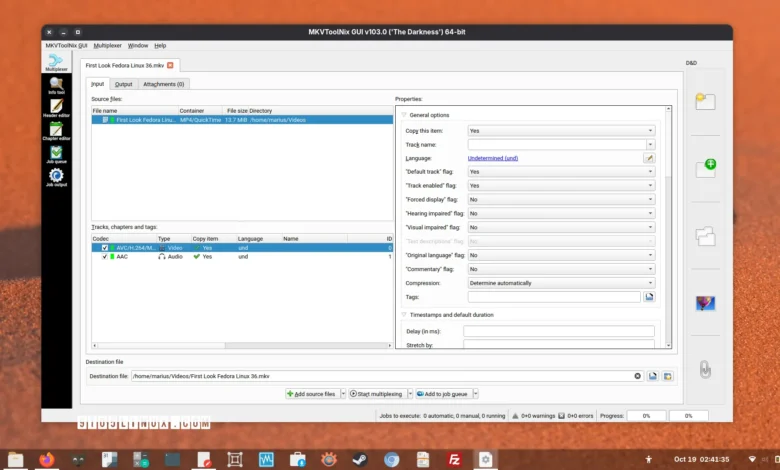
Task: Click the tracks list horizontal scrollbar
Action: [242, 345]
